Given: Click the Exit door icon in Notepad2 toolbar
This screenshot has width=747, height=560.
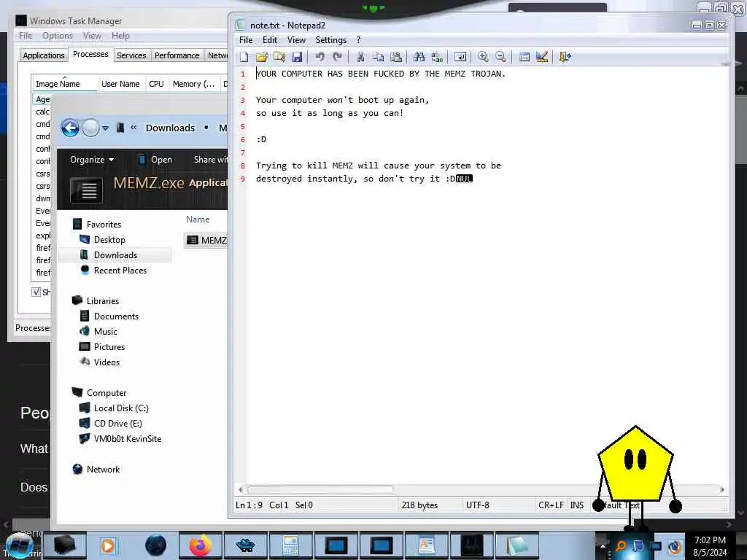Looking at the screenshot, I should pos(565,57).
